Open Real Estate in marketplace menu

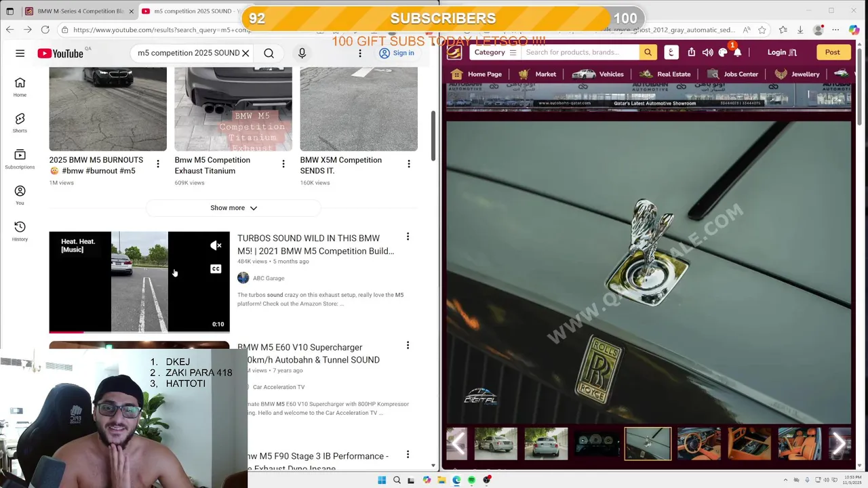coord(665,74)
